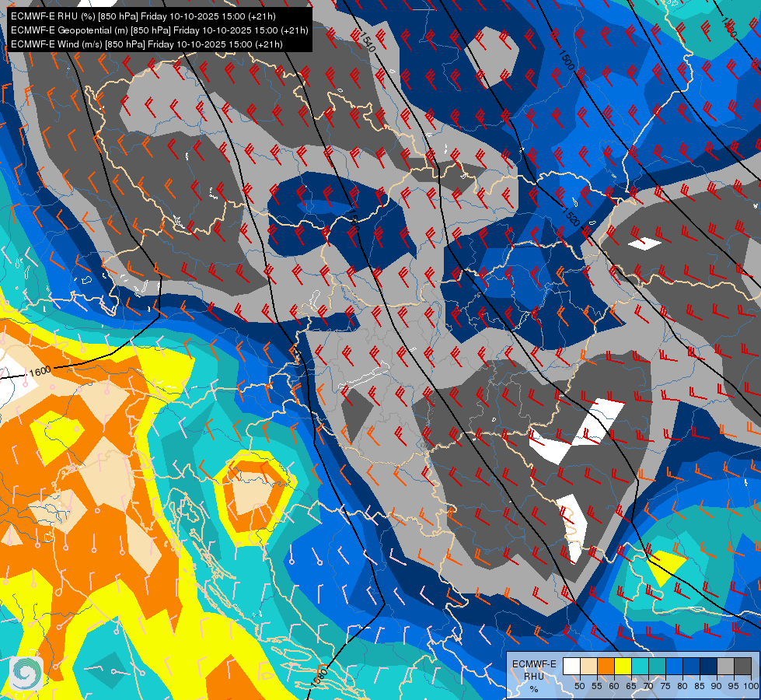Click the legend tick label '80'

pyautogui.click(x=682, y=686)
